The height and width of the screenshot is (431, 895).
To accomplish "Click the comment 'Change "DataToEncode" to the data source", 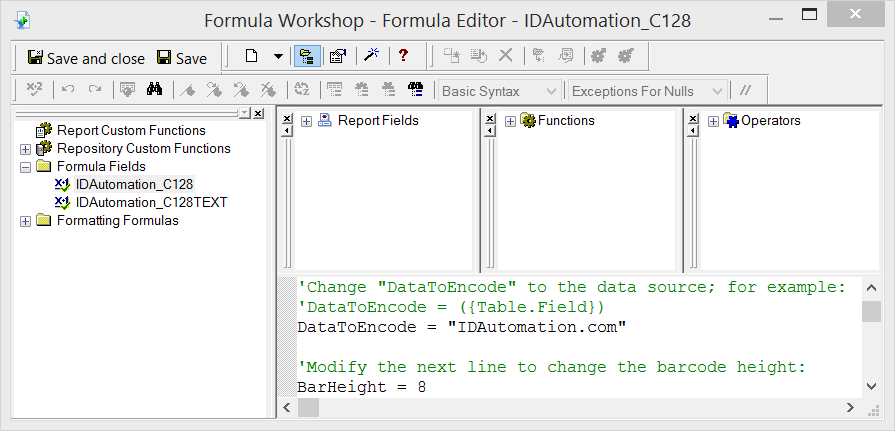I will (571, 288).
